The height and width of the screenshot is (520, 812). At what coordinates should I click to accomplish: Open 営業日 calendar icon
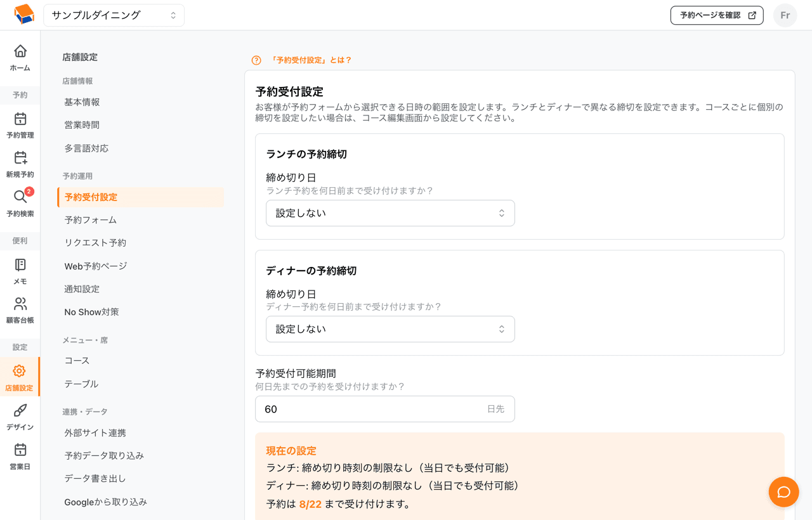[20, 450]
